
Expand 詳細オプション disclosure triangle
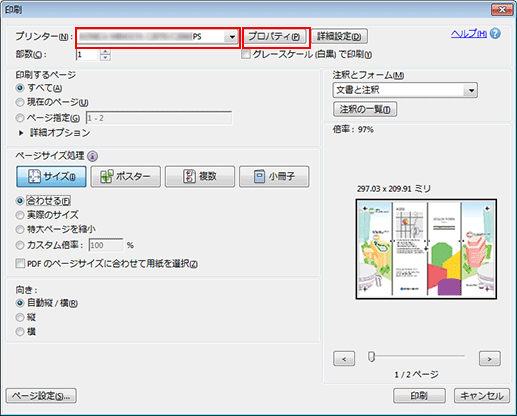coord(21,133)
